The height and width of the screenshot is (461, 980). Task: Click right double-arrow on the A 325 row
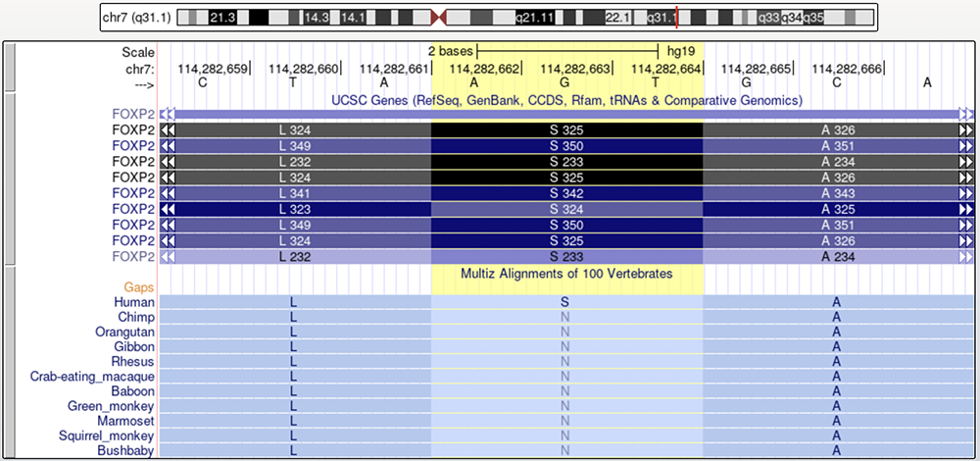(966, 209)
